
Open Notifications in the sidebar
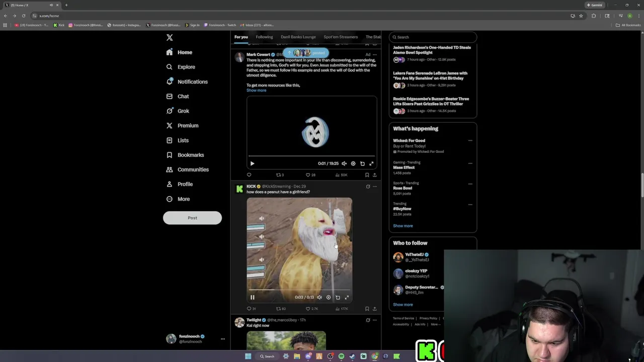click(x=187, y=81)
